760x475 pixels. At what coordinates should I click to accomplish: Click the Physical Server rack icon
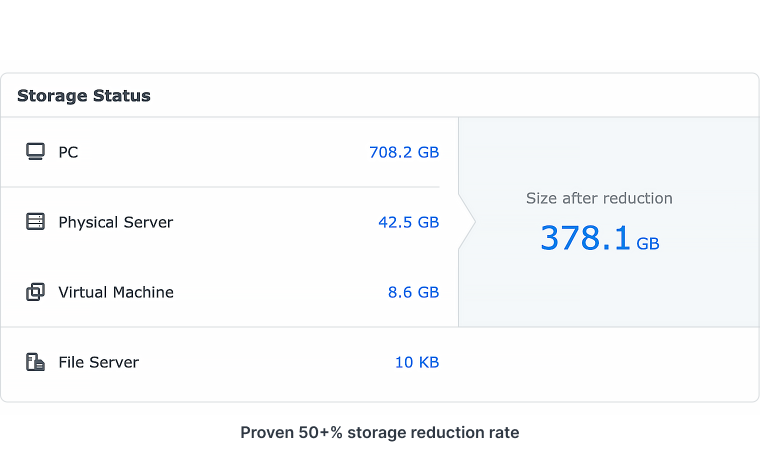tap(35, 222)
